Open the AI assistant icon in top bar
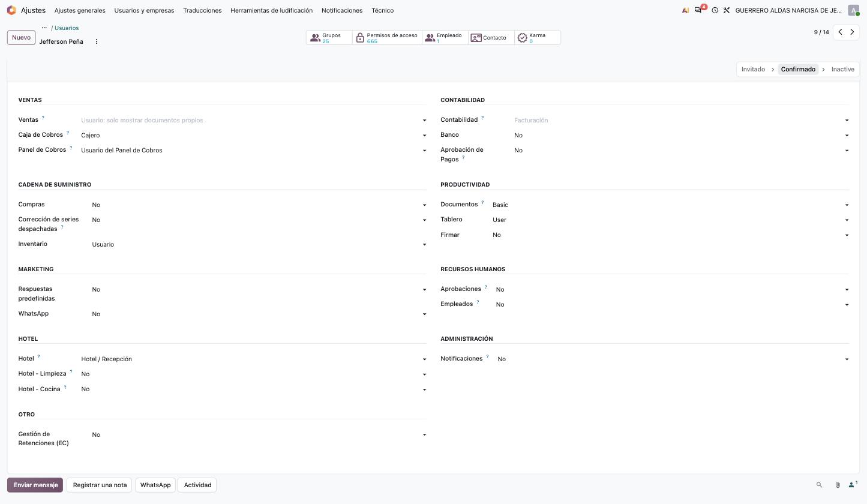 [x=685, y=10]
